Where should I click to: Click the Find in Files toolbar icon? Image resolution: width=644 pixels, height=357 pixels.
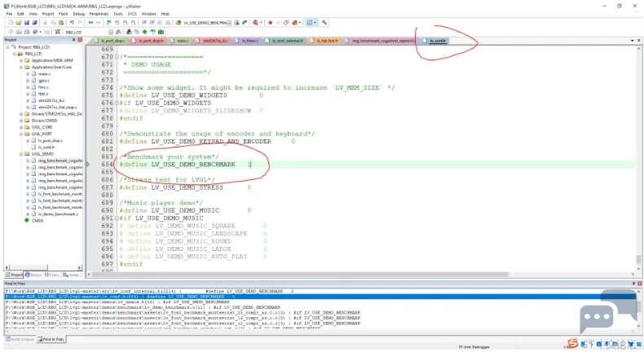[179, 23]
